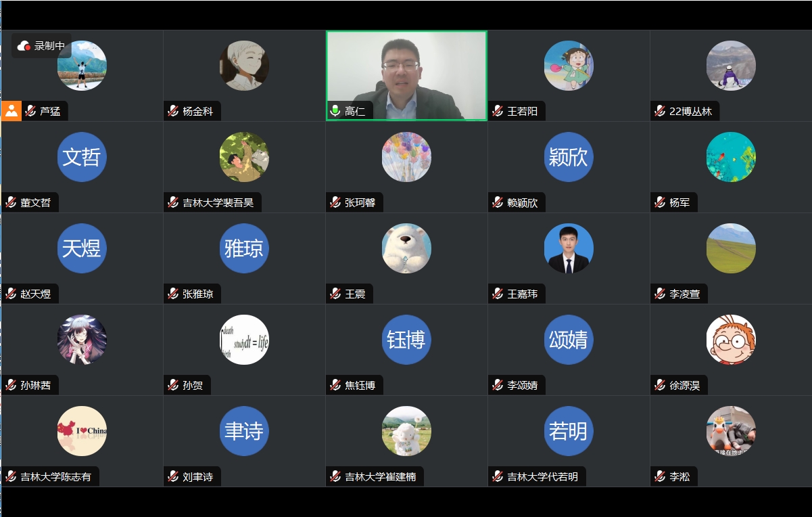The width and height of the screenshot is (812, 517).
Task: Click the blue 文哲 avatar circle
Action: pyautogui.click(x=82, y=157)
